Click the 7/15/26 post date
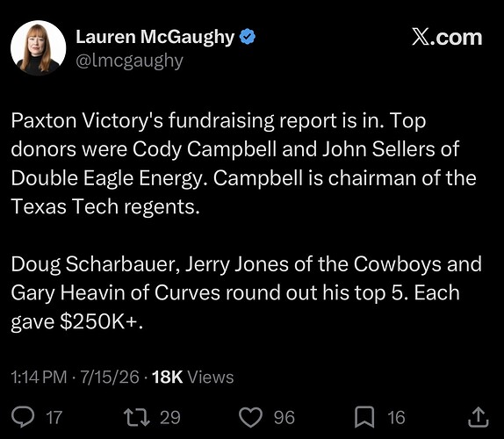Viewport: 504px width, 439px height. click(x=110, y=377)
